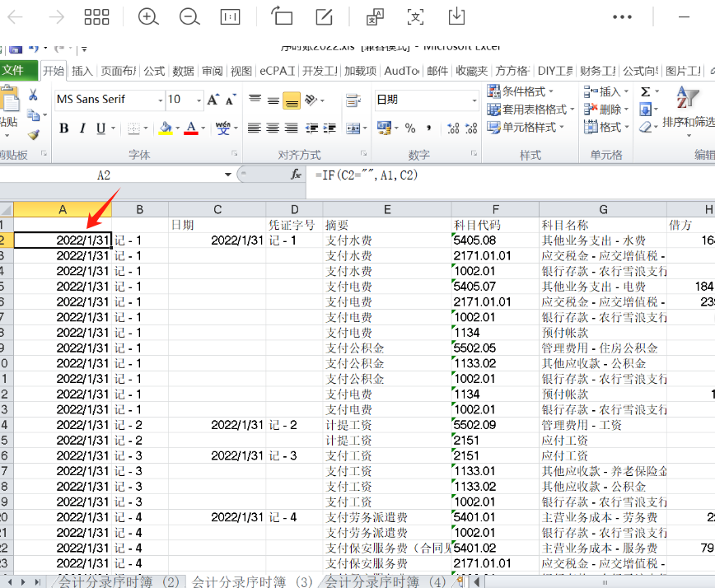This screenshot has height=588, width=715.
Task: Increase decimal places icon
Action: click(x=453, y=128)
